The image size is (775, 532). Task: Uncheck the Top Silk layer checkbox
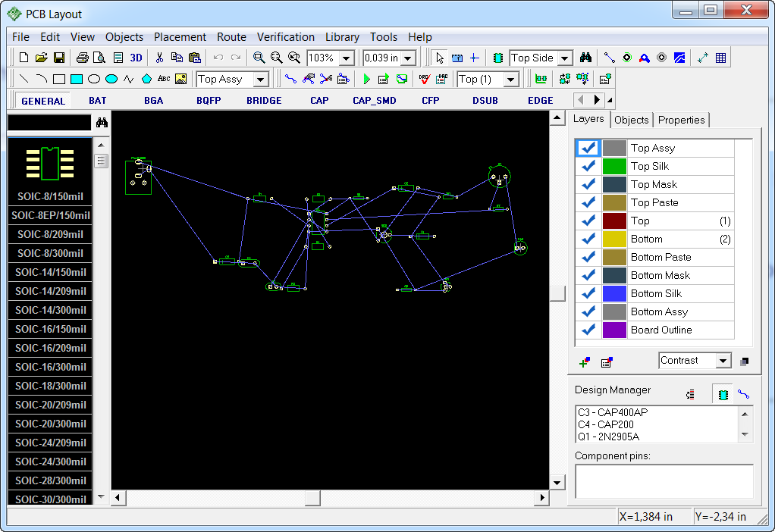click(x=588, y=167)
